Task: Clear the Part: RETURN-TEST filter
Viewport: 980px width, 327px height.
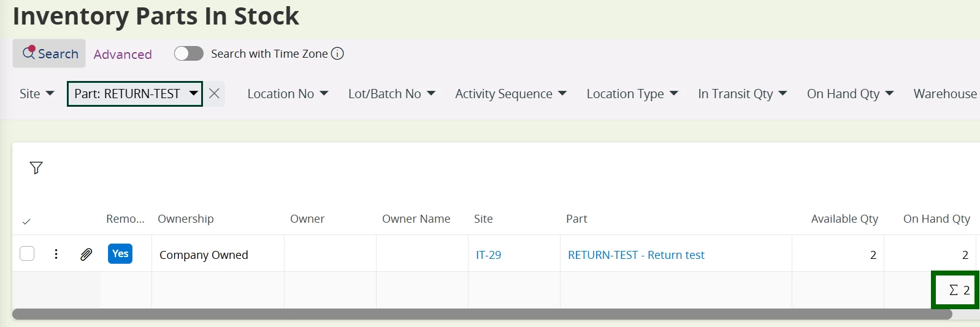Action: pos(214,94)
